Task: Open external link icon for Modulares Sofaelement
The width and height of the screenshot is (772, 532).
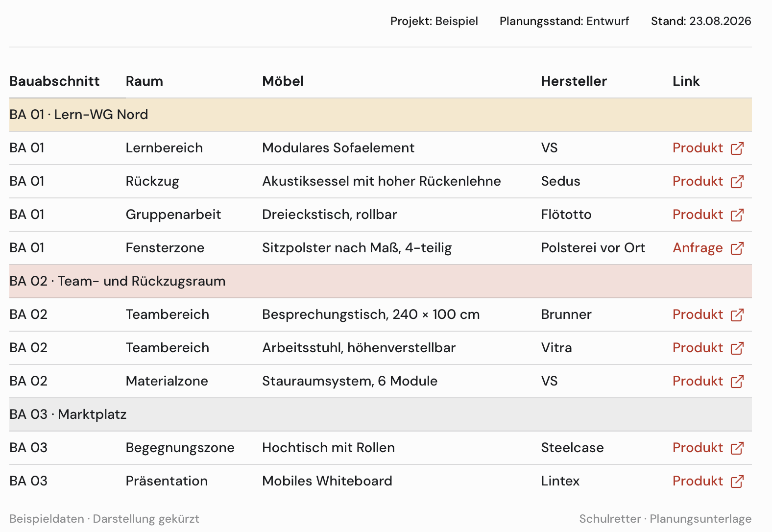Action: 737,148
